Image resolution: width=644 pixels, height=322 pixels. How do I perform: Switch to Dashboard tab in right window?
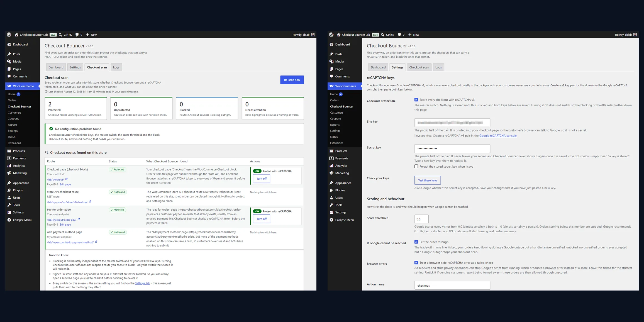[378, 67]
